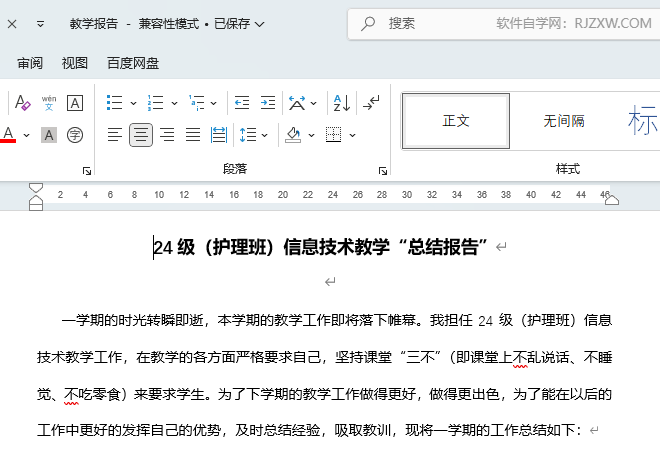The image size is (660, 456).
Task: Open the Phonetic Guide (wén) tool
Action: tap(49, 103)
